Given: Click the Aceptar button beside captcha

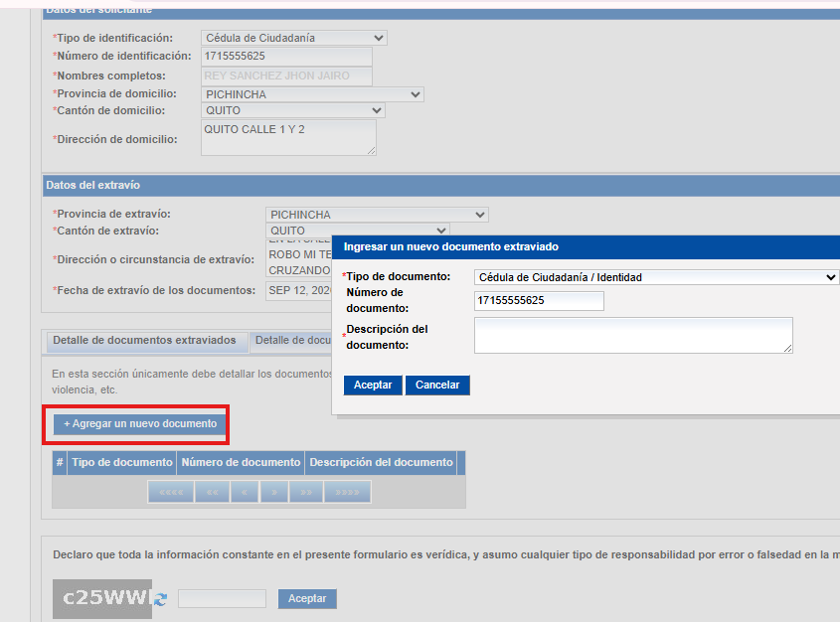Looking at the screenshot, I should click(307, 598).
